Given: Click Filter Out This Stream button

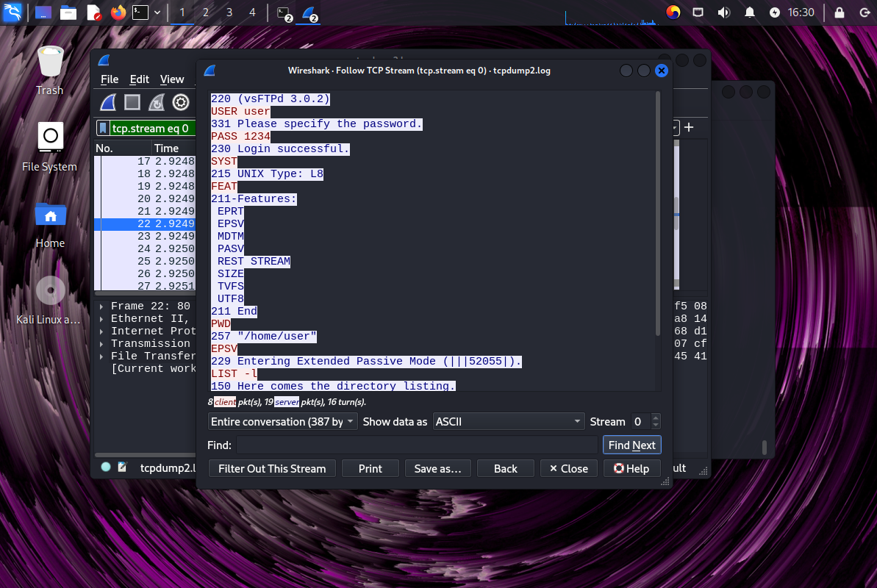Looking at the screenshot, I should pos(272,468).
